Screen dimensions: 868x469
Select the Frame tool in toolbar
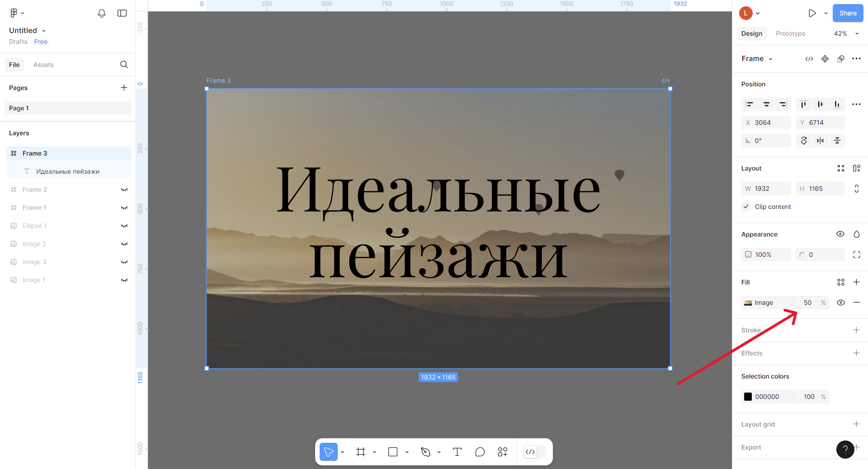pyautogui.click(x=361, y=452)
